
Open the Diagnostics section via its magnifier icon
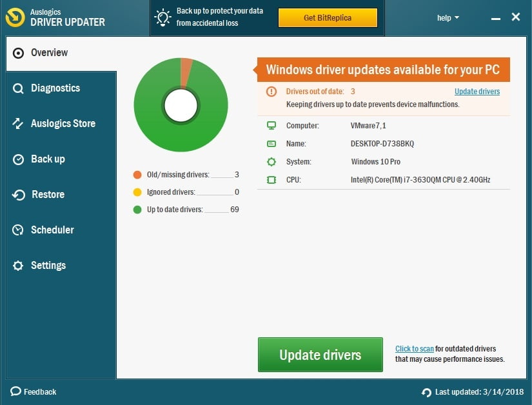click(18, 88)
